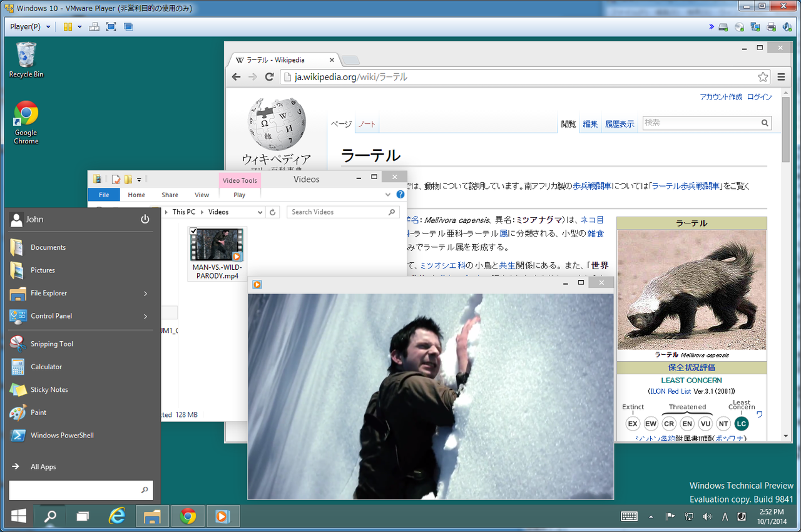
Task: Expand the explorer ribbon chevron
Action: click(x=387, y=195)
